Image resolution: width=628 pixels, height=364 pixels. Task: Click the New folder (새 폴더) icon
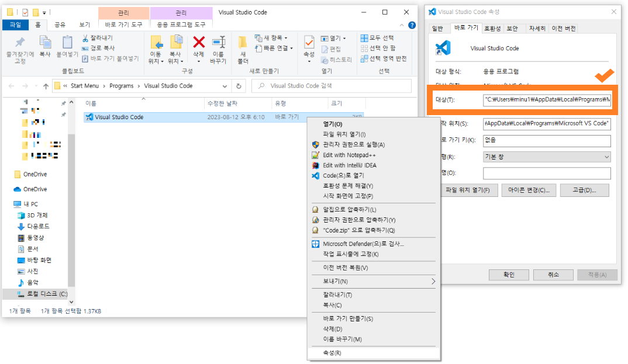click(242, 42)
